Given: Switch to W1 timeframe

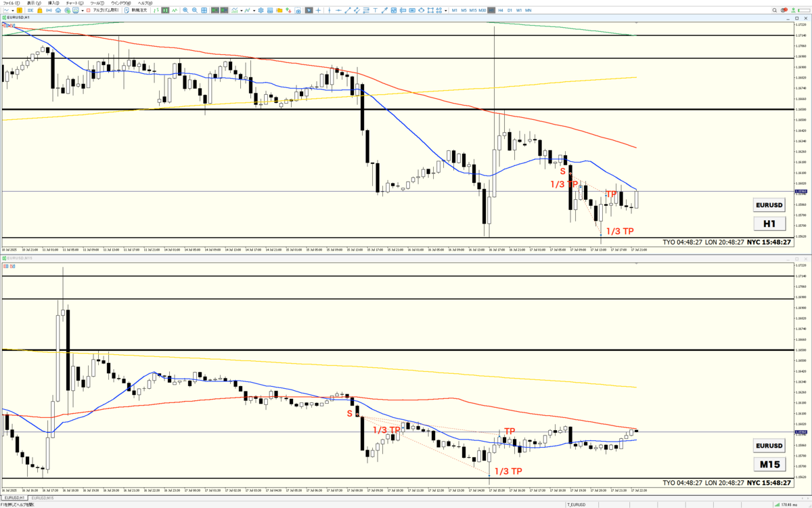Looking at the screenshot, I should (519, 10).
